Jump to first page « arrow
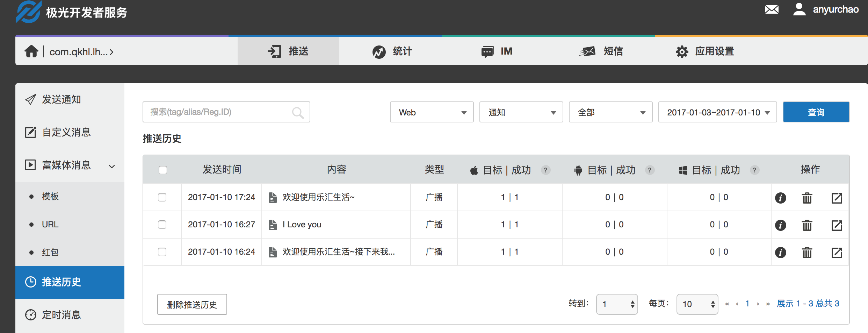 727,304
